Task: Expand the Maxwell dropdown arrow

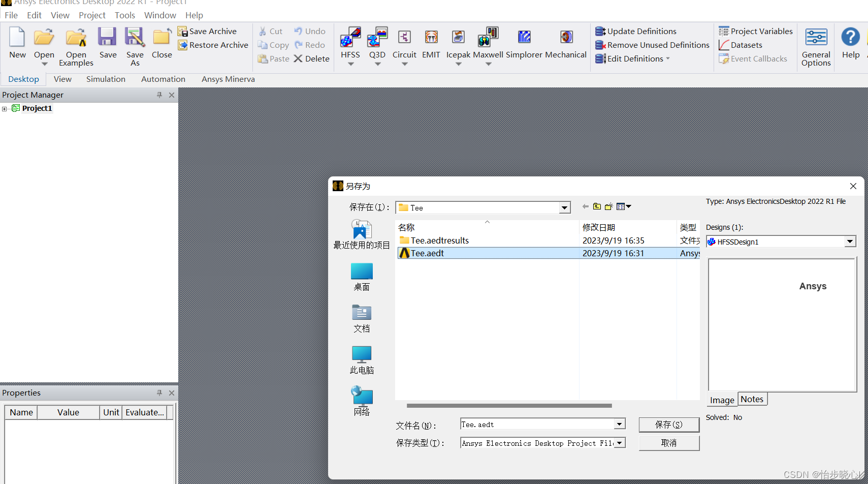Action: [488, 64]
